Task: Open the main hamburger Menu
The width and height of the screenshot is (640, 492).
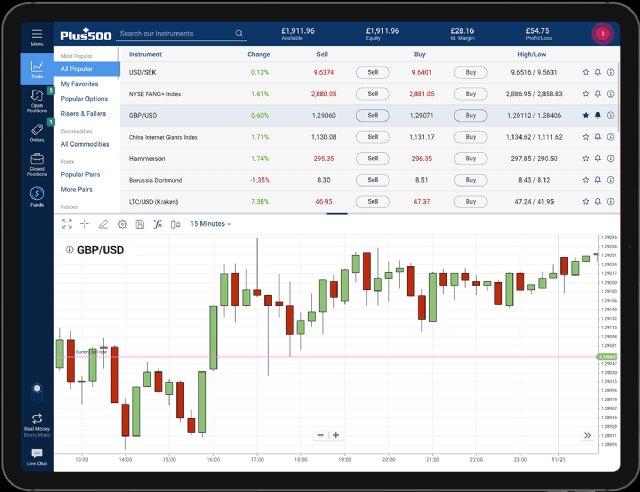Action: pyautogui.click(x=36, y=36)
